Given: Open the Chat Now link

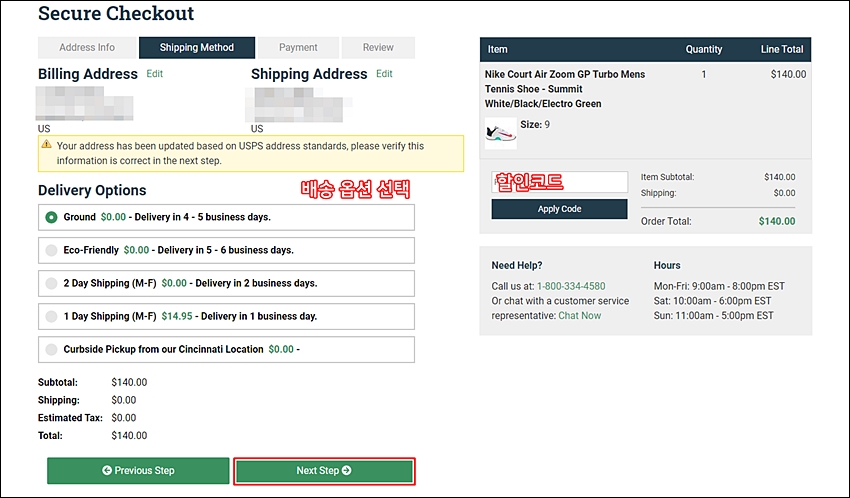Looking at the screenshot, I should 579,315.
